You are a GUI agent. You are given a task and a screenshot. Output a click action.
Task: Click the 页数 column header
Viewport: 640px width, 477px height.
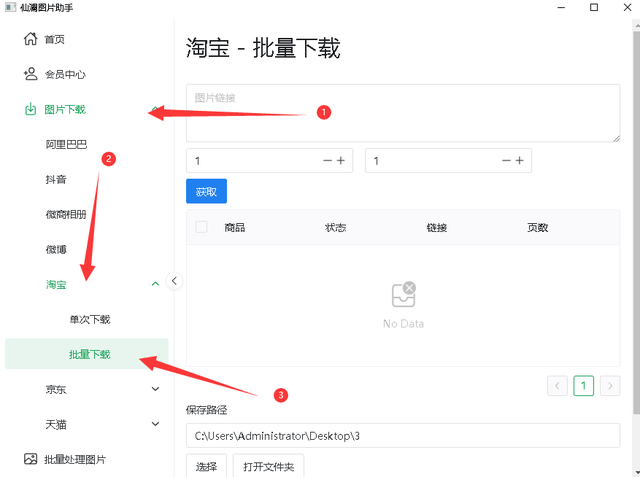pos(538,227)
